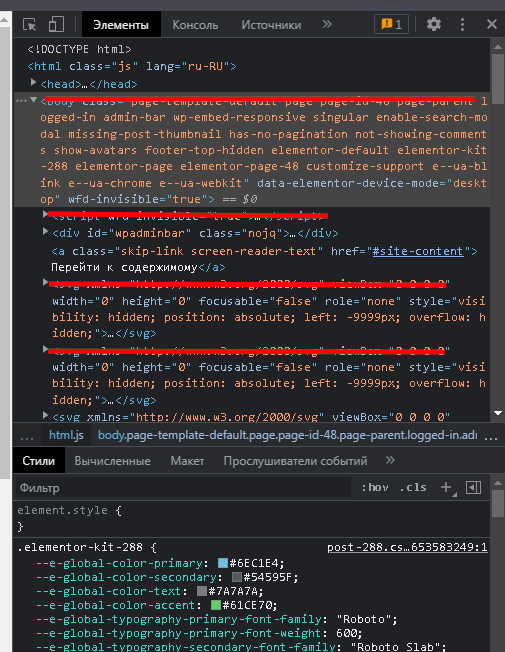This screenshot has width=505, height=652.
Task: Expand the wpadminbar div node
Action: click(x=45, y=232)
